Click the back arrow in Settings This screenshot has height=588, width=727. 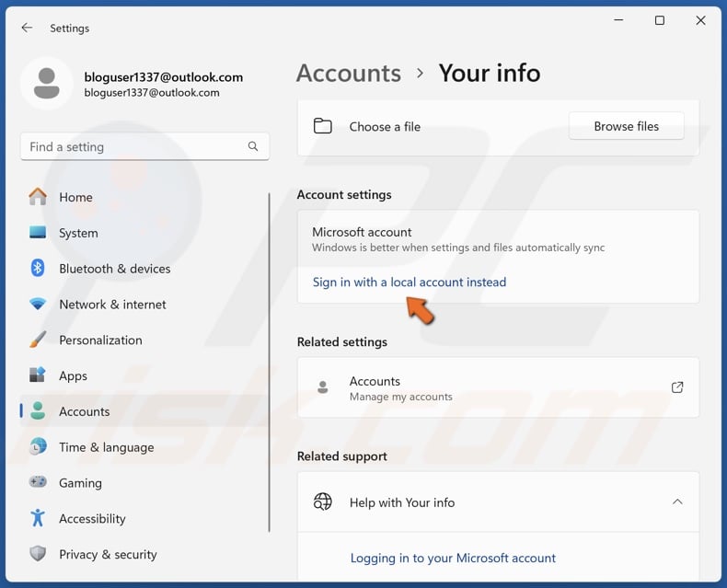(x=27, y=28)
